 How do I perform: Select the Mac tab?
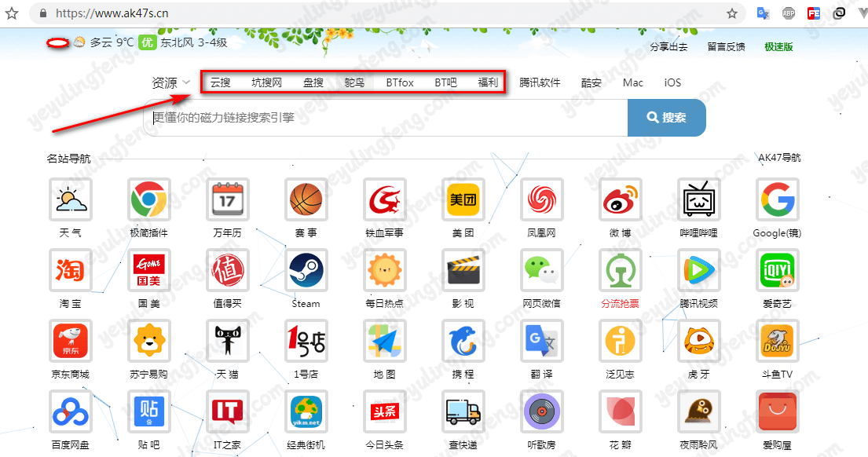[x=632, y=82]
